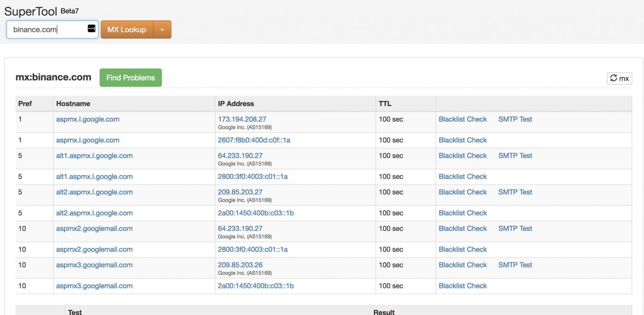This screenshot has height=315, width=644.
Task: Open aspmx2.googlemail.com in the 64.233.190.27 row
Action: click(x=94, y=228)
